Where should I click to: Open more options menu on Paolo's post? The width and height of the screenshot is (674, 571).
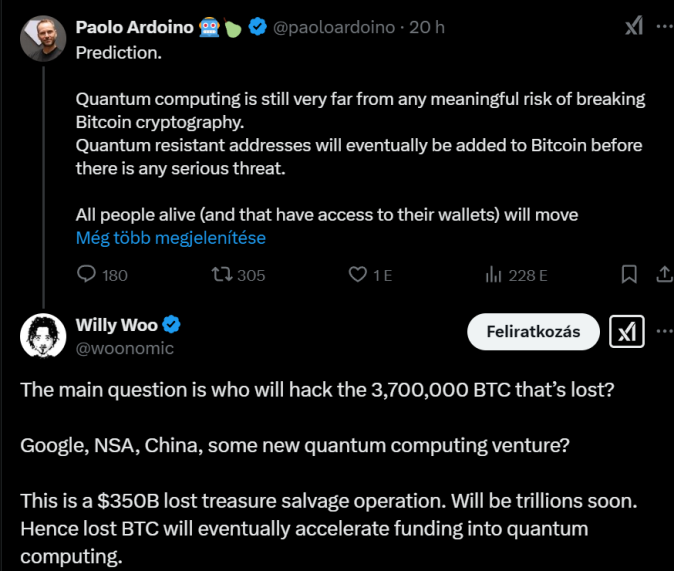tap(664, 27)
